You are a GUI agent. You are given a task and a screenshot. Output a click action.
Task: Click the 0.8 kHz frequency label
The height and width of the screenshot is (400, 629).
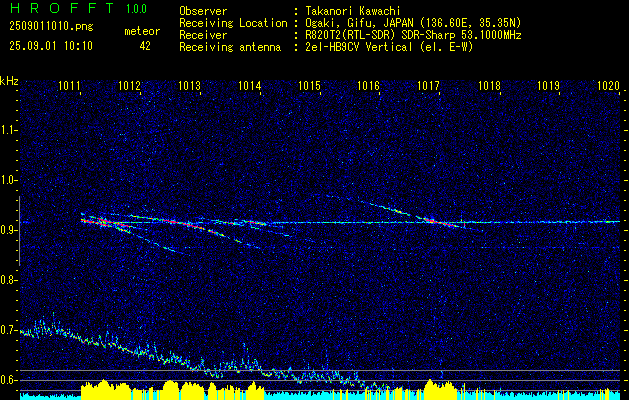pos(9,280)
